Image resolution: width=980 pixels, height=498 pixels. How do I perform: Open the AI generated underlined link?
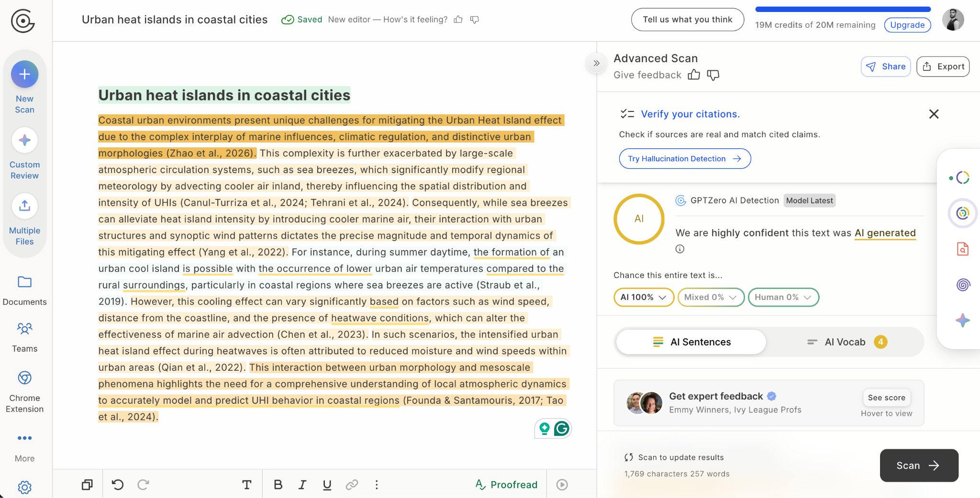[885, 233]
